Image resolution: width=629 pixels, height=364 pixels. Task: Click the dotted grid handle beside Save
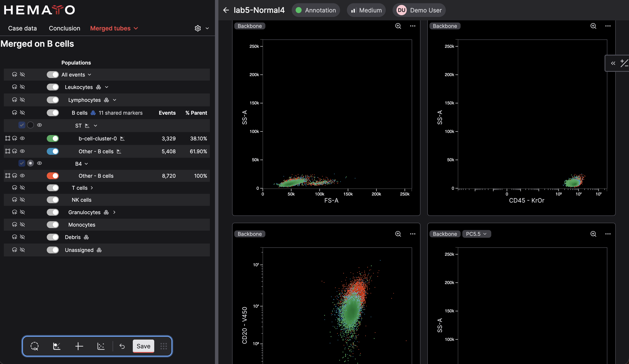pyautogui.click(x=164, y=346)
